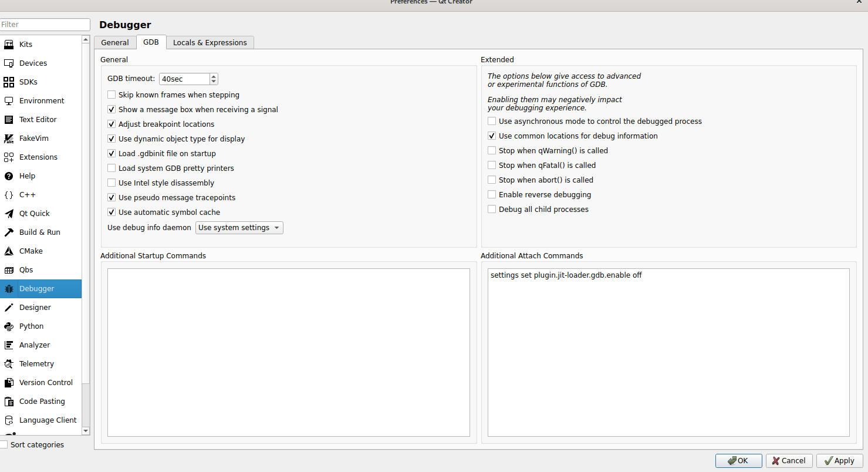
Task: Switch to the Locals & Expressions tab
Action: pyautogui.click(x=210, y=43)
